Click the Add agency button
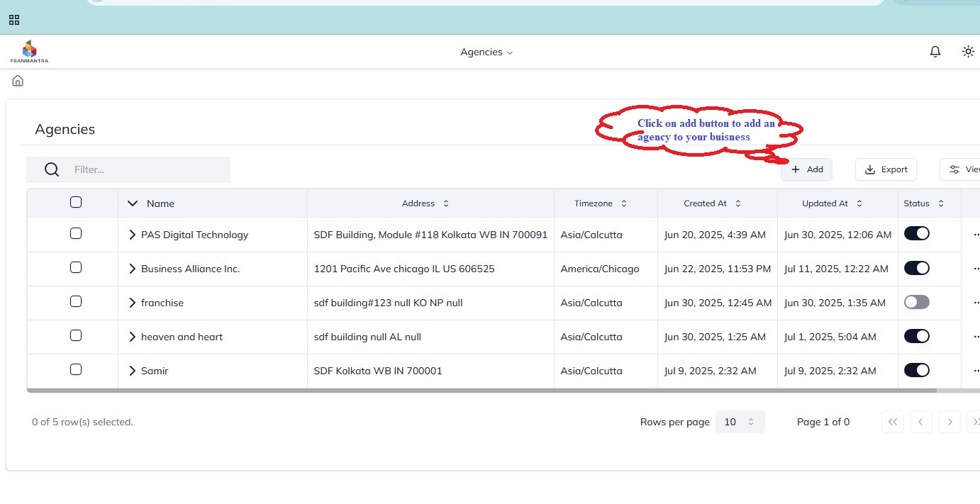Viewport: 980px width, 504px height. tap(806, 169)
